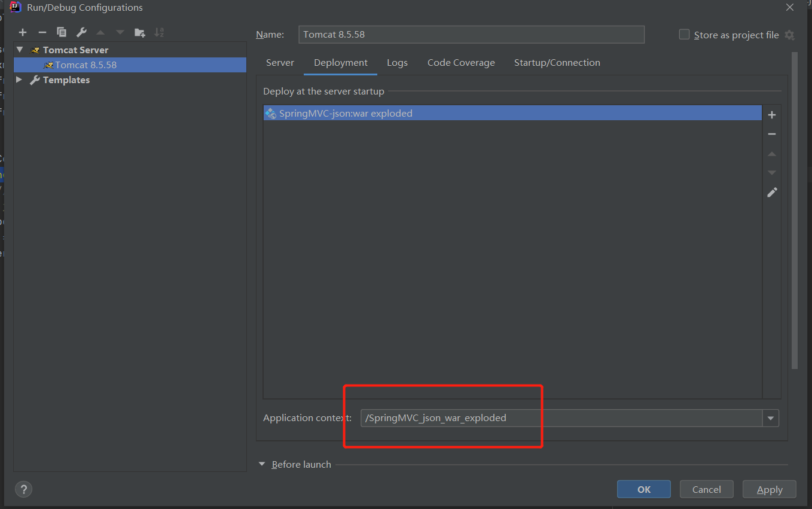Select the Tomcat 8.5.58 configuration
Screen dimensions: 812x509
(x=130, y=65)
